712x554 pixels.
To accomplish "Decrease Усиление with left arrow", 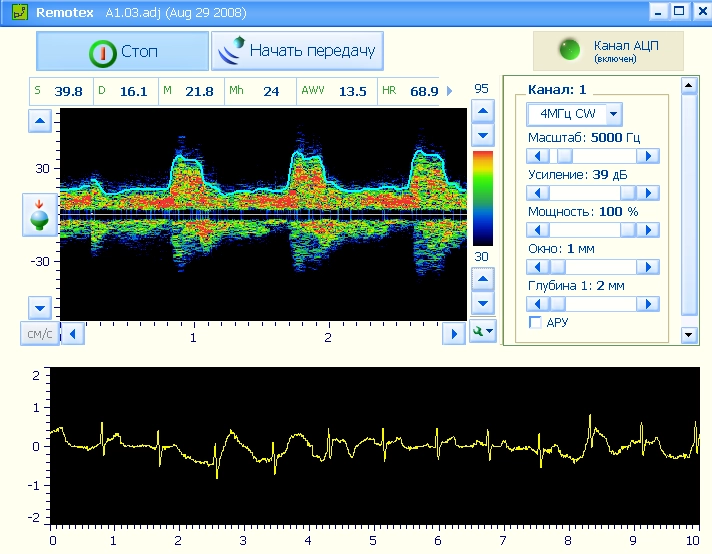I will (538, 193).
